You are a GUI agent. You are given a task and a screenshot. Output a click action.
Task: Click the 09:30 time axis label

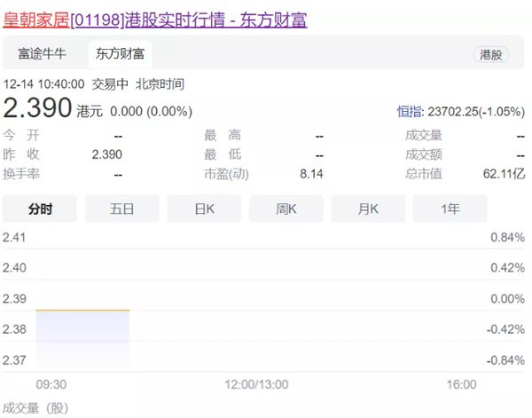[50, 384]
